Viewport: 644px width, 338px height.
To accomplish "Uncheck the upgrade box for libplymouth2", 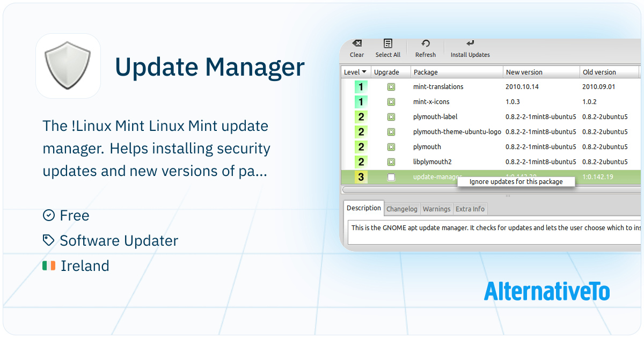I will point(391,162).
